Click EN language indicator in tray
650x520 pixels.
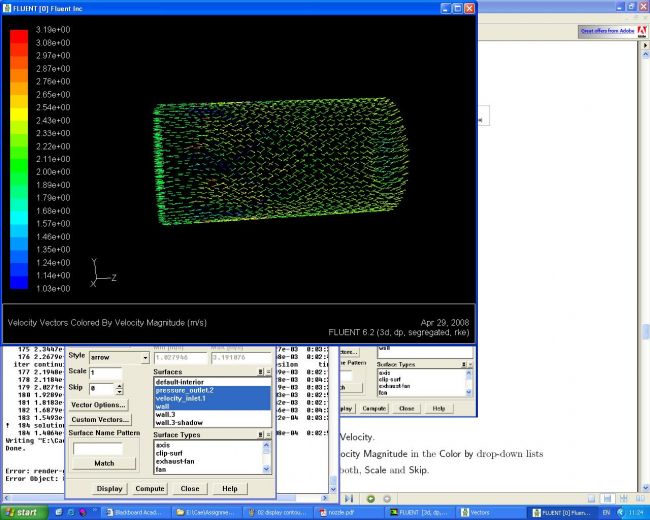[x=605, y=513]
